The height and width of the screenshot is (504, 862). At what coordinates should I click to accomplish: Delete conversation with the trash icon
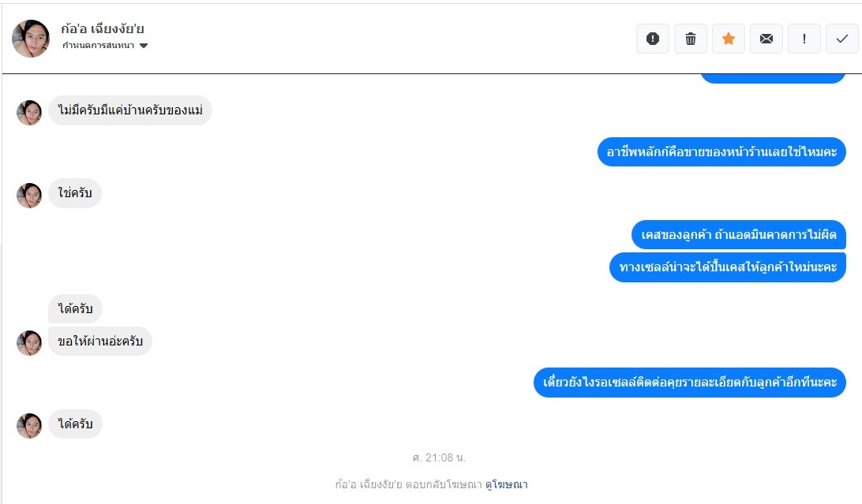pos(691,39)
